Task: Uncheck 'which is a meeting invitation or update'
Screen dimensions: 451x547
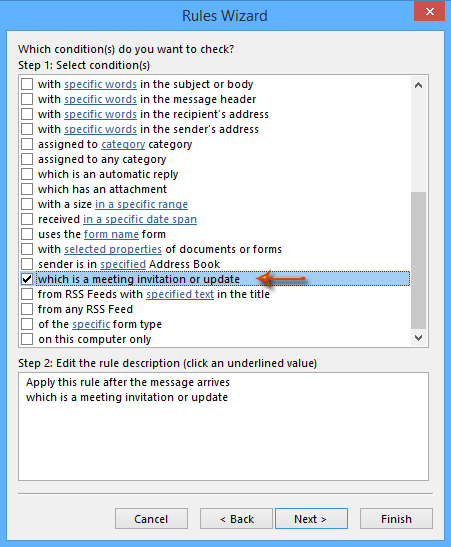Action: pos(27,279)
